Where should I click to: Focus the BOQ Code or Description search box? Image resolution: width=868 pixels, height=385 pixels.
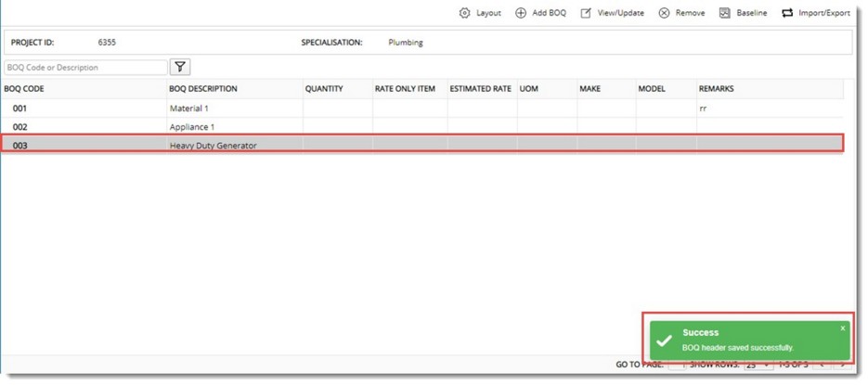tap(85, 68)
